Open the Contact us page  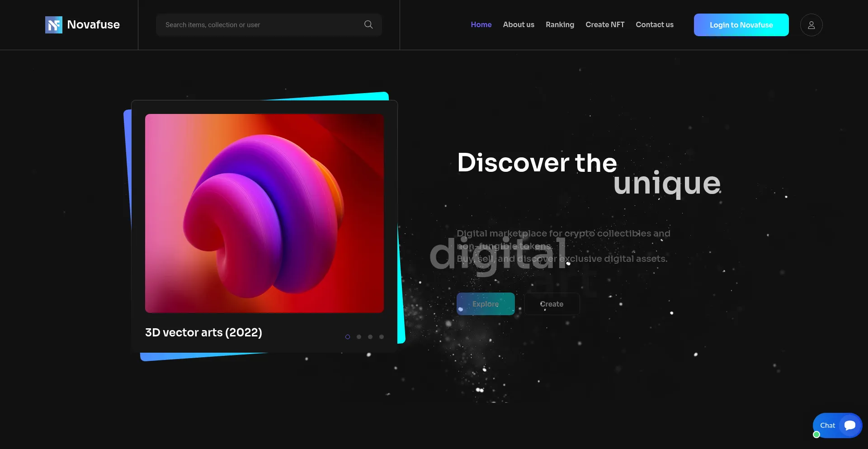654,24
